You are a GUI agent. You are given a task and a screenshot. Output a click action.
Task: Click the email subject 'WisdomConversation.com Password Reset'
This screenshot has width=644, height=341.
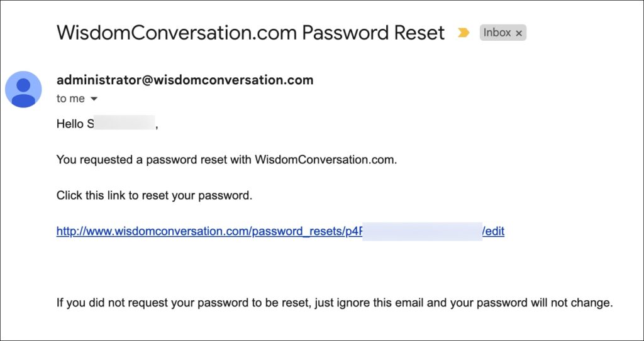click(x=250, y=33)
